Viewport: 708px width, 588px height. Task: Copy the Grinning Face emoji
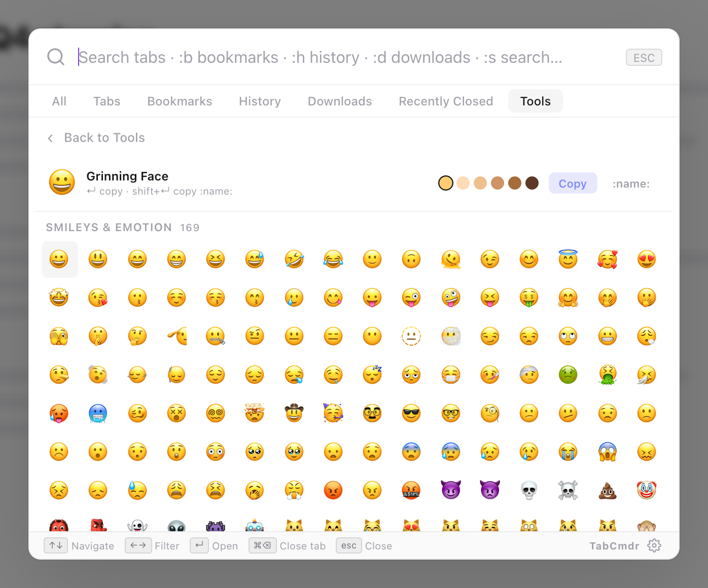coord(573,183)
